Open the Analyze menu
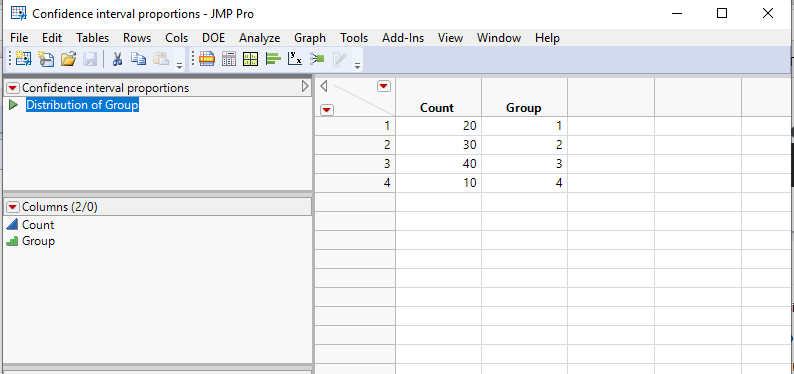Screen dimensions: 794x374 coord(260,38)
